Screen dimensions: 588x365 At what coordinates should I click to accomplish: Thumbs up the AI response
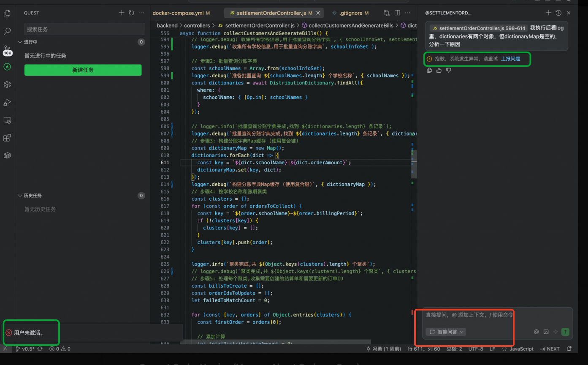(x=439, y=71)
